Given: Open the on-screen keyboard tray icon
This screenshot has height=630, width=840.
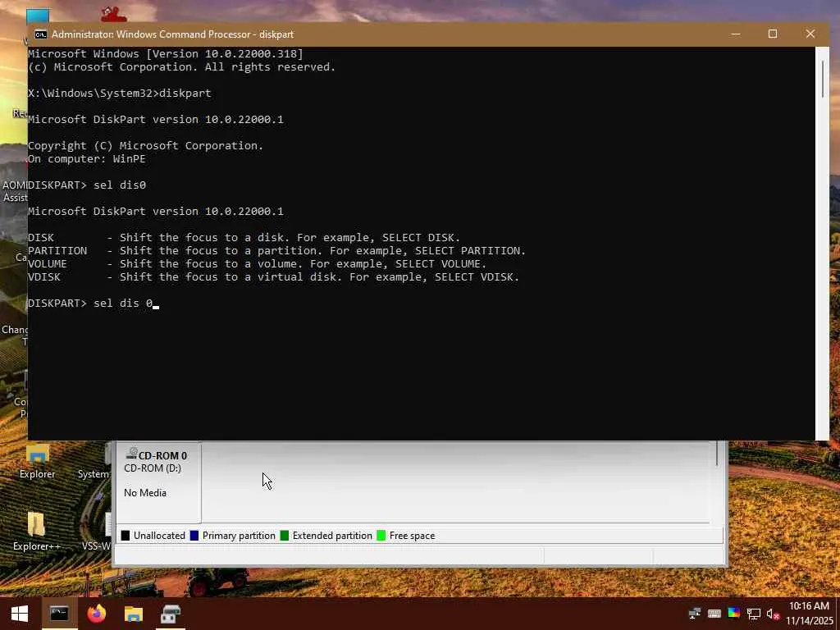Looking at the screenshot, I should tap(714, 614).
